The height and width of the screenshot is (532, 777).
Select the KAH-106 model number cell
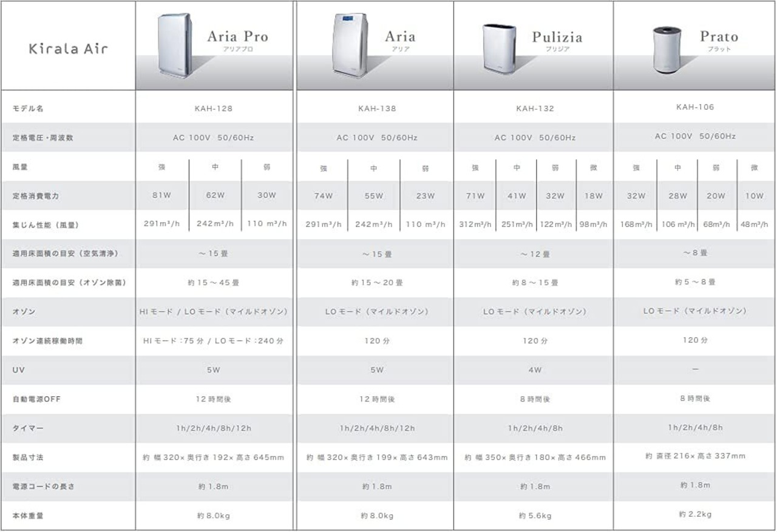click(695, 107)
